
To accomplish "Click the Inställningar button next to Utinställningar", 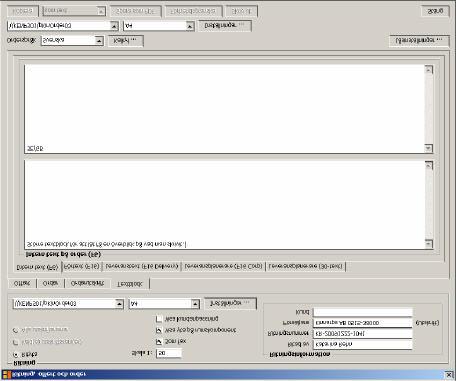I will pos(225,25).
